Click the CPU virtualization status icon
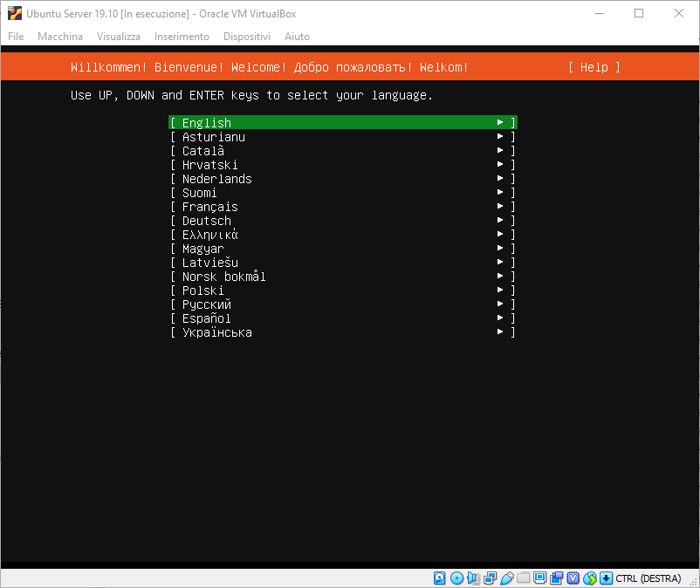Image resolution: width=700 pixels, height=588 pixels. point(573,578)
